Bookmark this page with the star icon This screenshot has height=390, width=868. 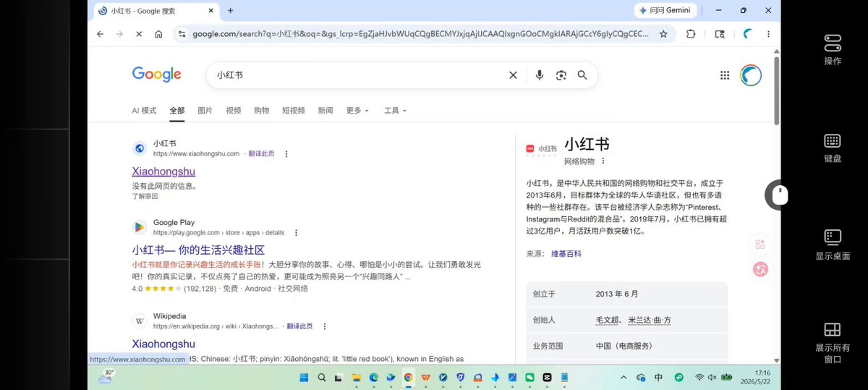(663, 34)
